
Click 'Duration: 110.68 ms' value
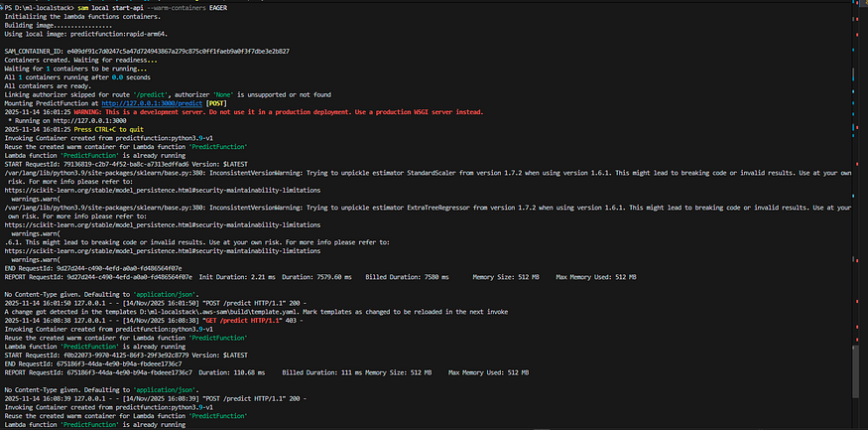(x=232, y=372)
